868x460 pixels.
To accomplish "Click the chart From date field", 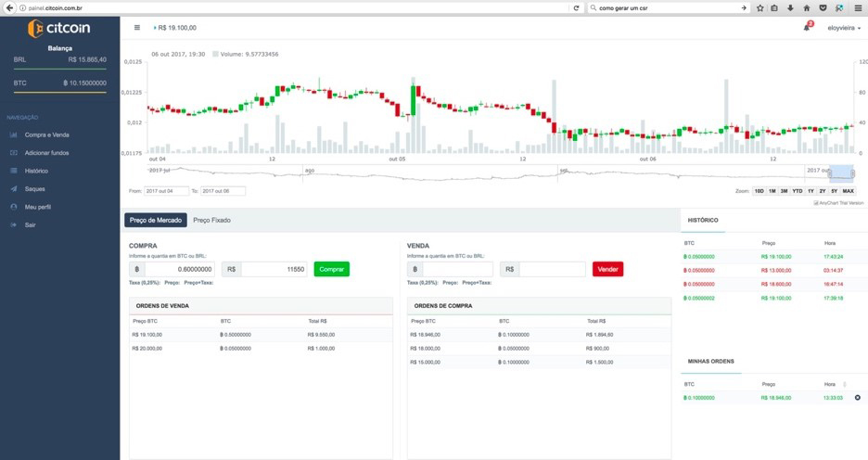I will (166, 191).
